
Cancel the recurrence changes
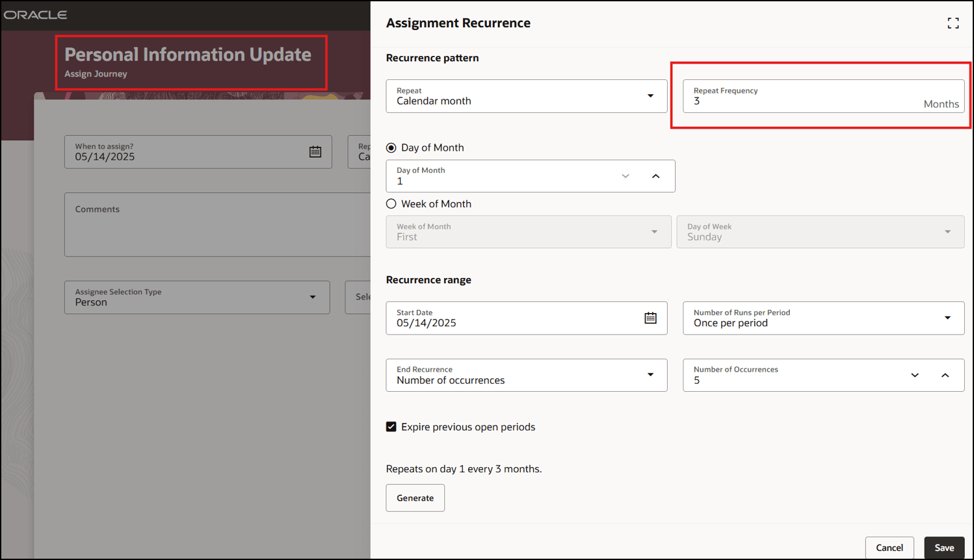(x=889, y=548)
